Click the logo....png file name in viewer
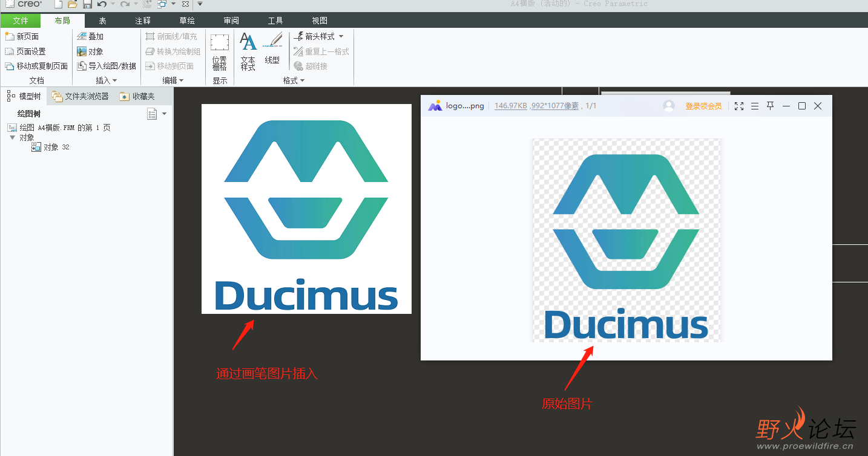Image resolution: width=868 pixels, height=456 pixels. [465, 106]
